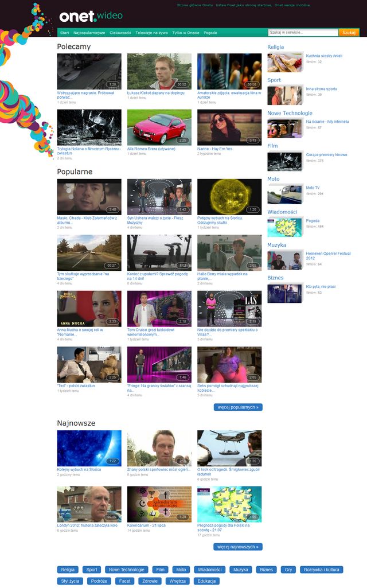The image size is (367, 588).
Task: Open Pogoda in the navigation bar
Action: pos(210,33)
